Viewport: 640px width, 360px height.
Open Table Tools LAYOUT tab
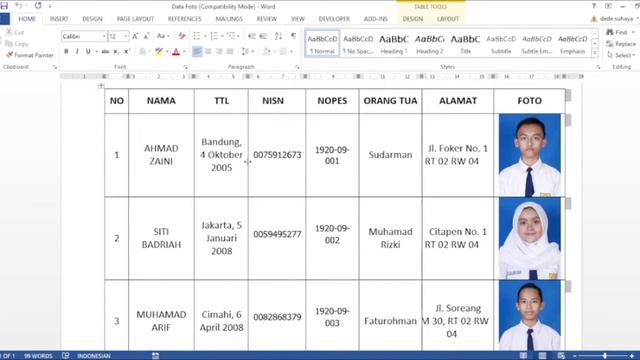click(448, 19)
